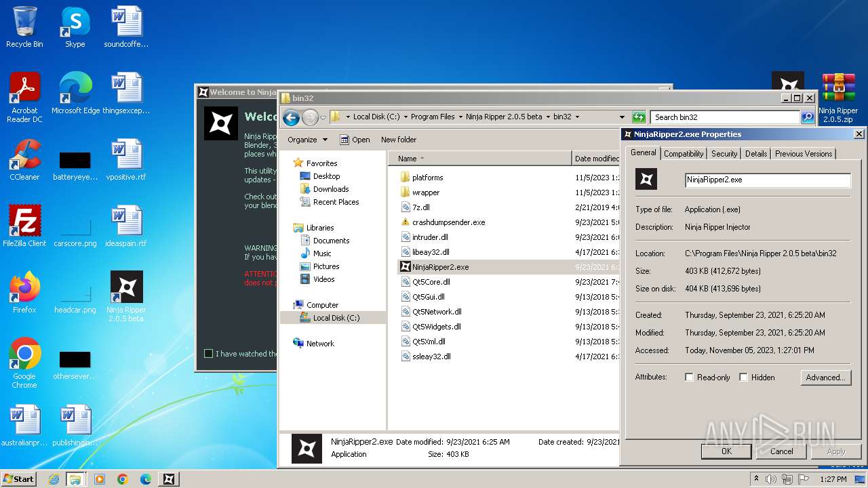Image resolution: width=868 pixels, height=488 pixels.
Task: Click the Search bin32 input box
Action: 725,117
